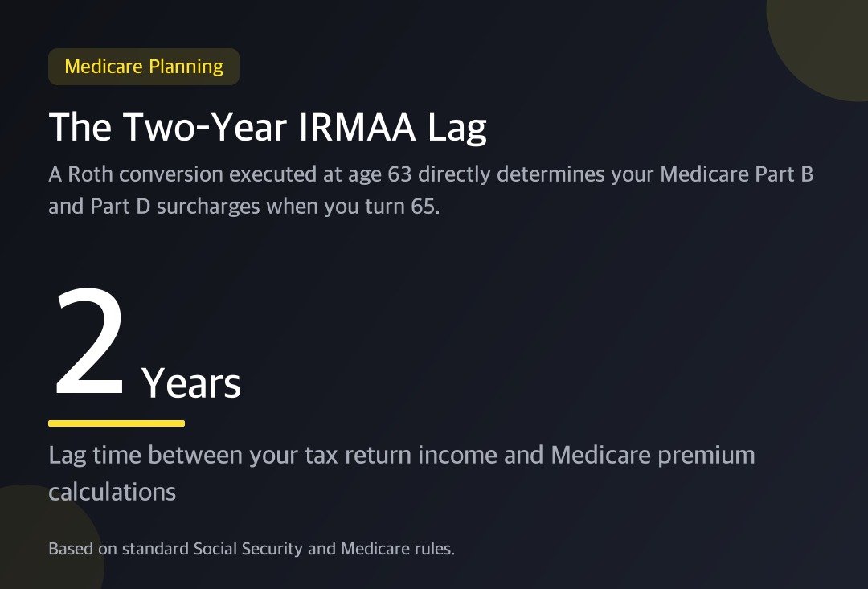Click the Roth conversion subtitle sentence
Image resolution: width=868 pixels, height=589 pixels.
click(x=431, y=190)
